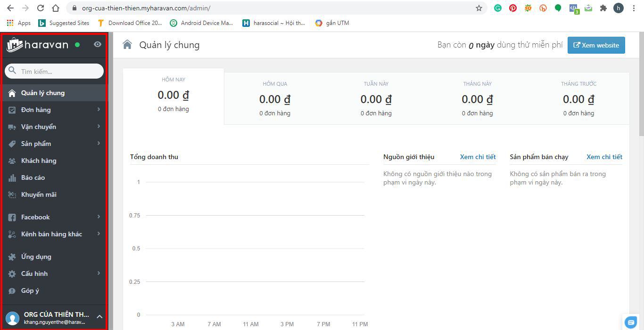Click the browser forward arrow
644x330 pixels.
[x=25, y=8]
